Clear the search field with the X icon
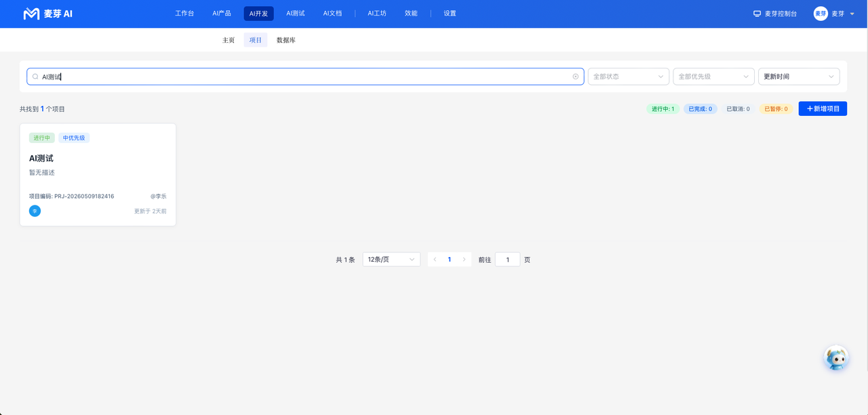868x415 pixels. click(576, 77)
